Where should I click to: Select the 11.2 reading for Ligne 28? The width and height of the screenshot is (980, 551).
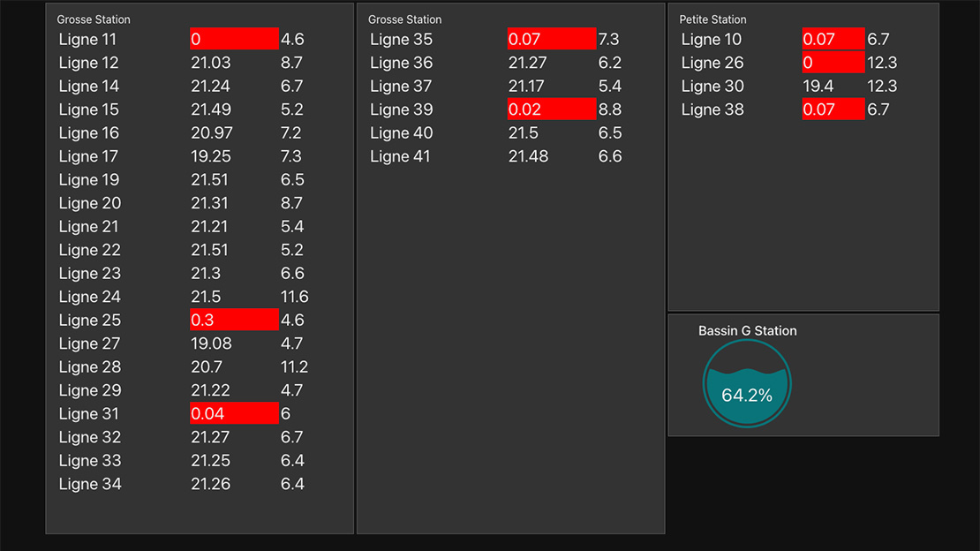(x=294, y=366)
